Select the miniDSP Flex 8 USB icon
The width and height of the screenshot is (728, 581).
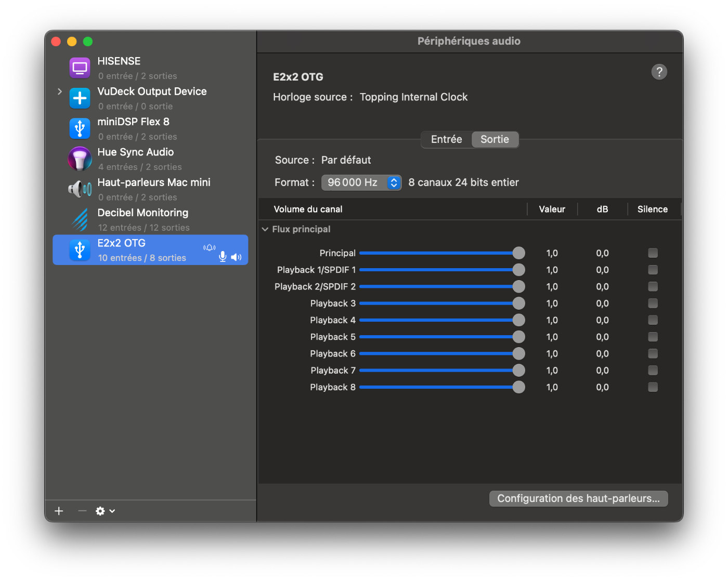coord(80,128)
